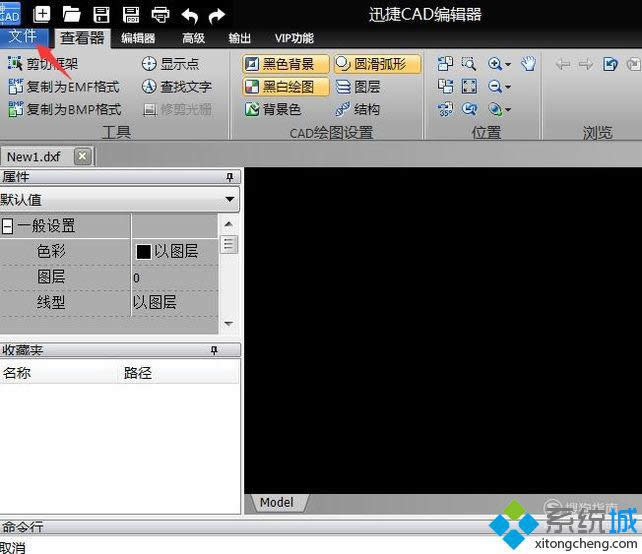Click the greyed file icon in 浏览
The image size is (642, 554).
pos(634,64)
